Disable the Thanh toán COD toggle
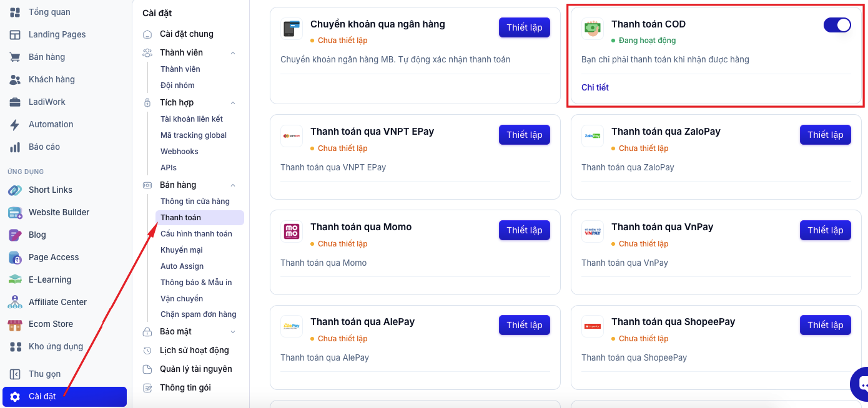This screenshot has width=868, height=408. (x=837, y=25)
